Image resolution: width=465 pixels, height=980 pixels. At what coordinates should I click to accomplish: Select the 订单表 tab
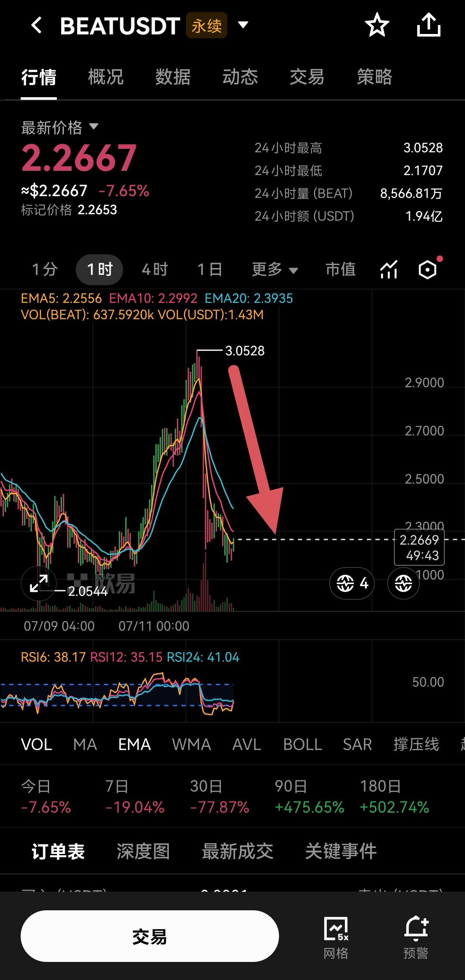[x=58, y=851]
